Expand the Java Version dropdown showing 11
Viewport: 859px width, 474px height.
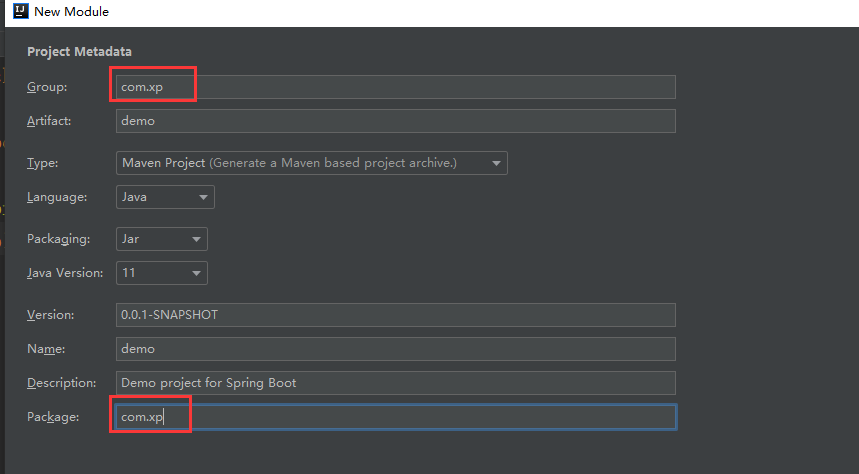point(162,273)
